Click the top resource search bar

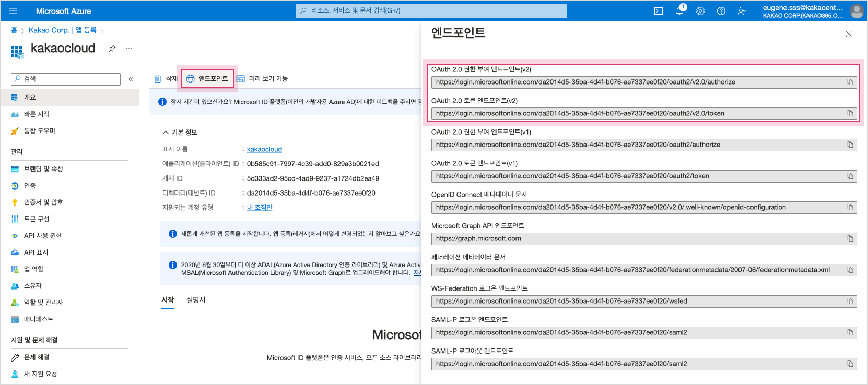431,11
